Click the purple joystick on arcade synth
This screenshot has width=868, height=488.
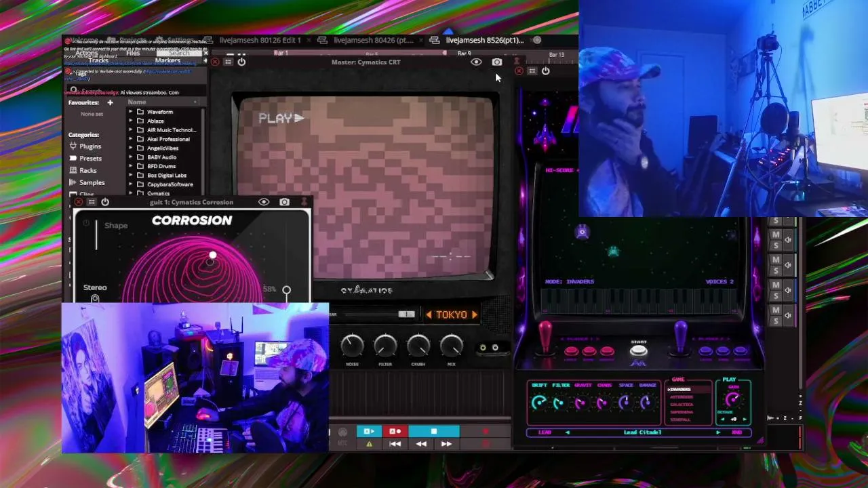pos(681,337)
